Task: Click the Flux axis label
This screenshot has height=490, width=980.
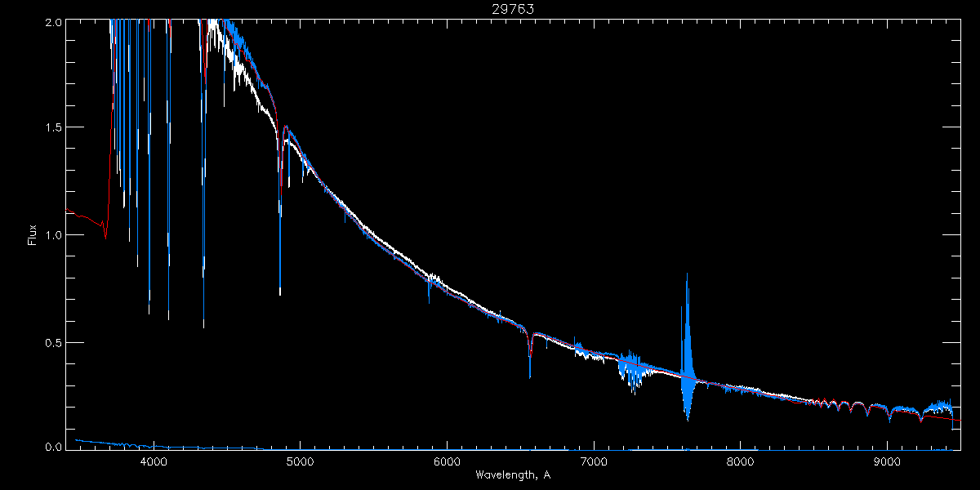Action: (33, 234)
